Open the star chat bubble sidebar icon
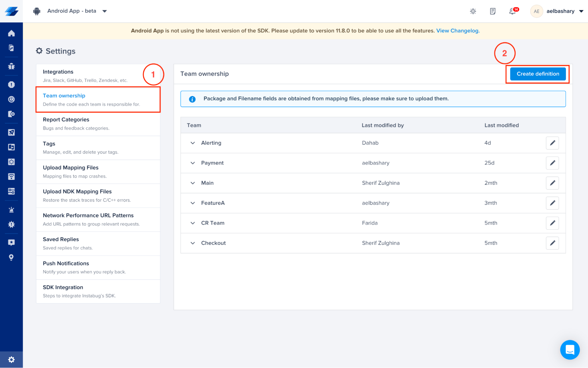 click(11, 243)
